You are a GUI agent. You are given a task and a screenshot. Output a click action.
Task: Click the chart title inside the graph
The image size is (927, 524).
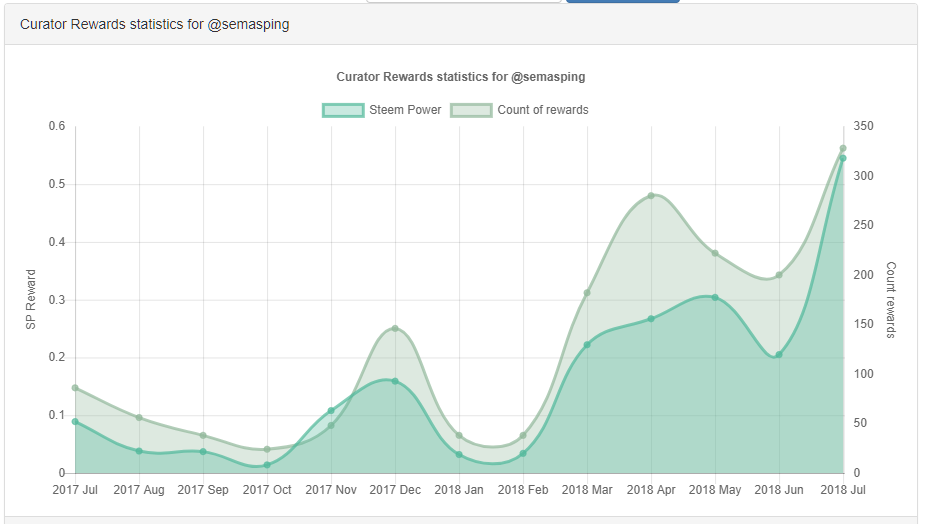pyautogui.click(x=461, y=76)
